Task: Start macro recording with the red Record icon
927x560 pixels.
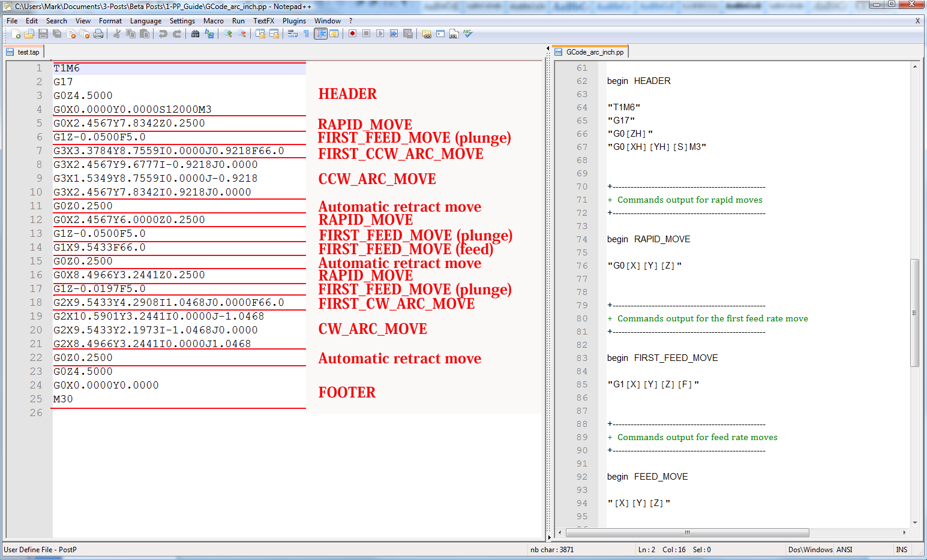Action: click(352, 34)
